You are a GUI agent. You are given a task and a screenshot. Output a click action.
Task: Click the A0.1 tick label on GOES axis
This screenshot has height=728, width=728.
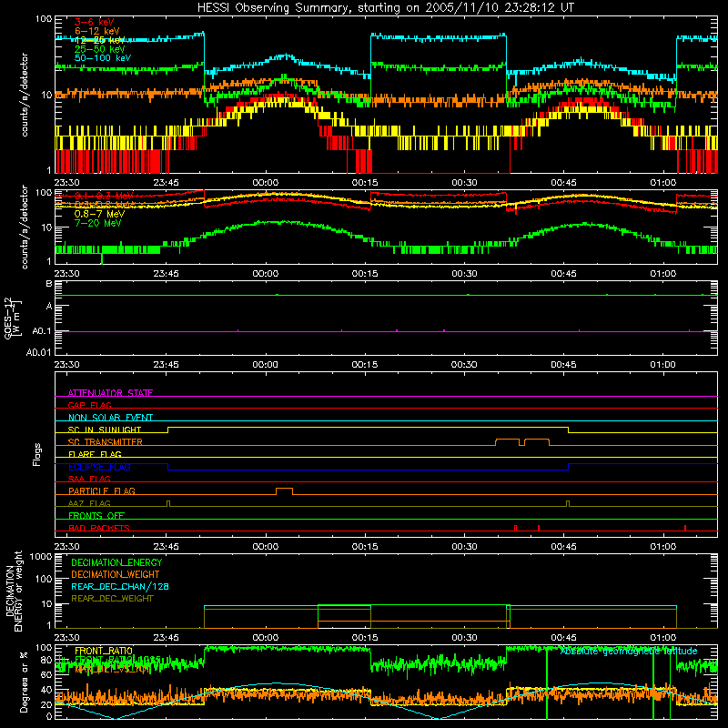[42, 331]
